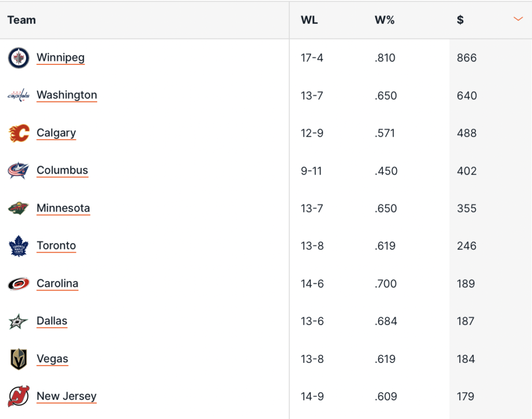Select Winnipeg's 866 money value cell
The height and width of the screenshot is (419, 532).
[467, 58]
